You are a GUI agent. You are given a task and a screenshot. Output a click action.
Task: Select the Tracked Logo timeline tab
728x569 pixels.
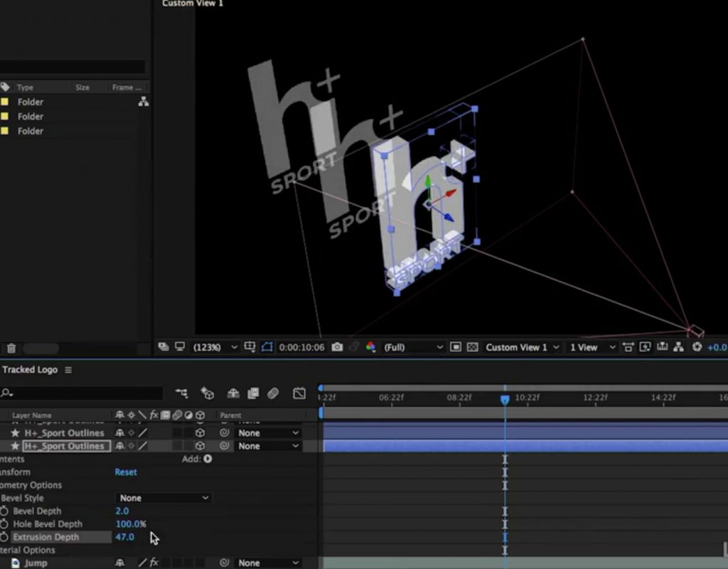pyautogui.click(x=30, y=370)
